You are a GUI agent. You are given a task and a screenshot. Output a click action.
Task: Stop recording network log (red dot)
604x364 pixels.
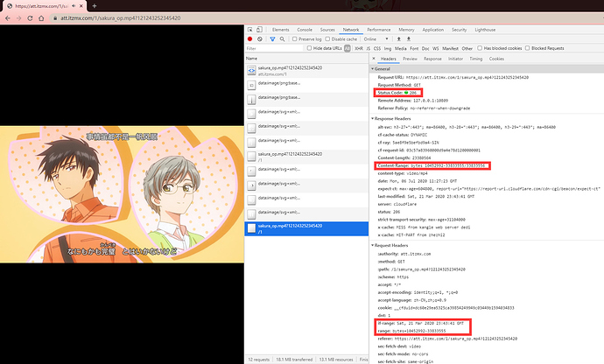[x=249, y=38]
